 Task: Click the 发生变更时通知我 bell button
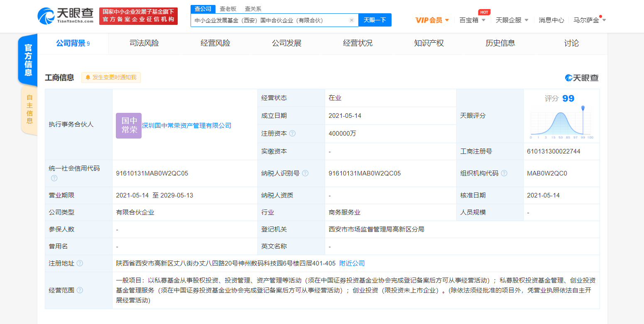pyautogui.click(x=111, y=77)
